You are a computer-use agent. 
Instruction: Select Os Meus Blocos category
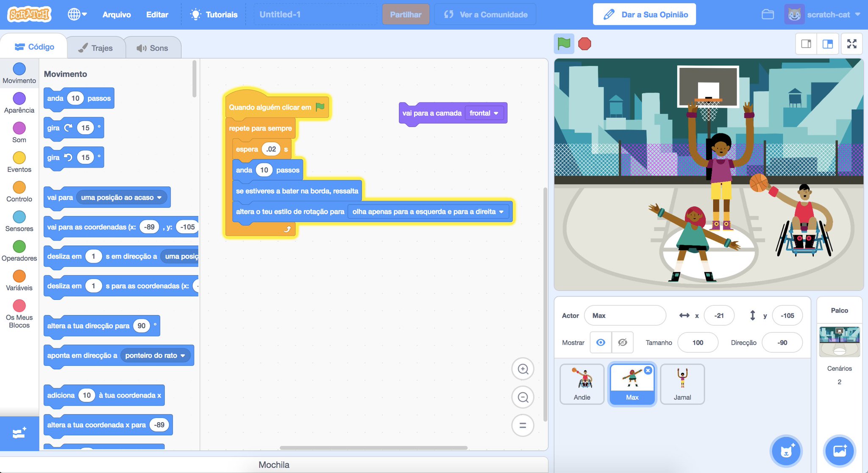[x=19, y=314]
